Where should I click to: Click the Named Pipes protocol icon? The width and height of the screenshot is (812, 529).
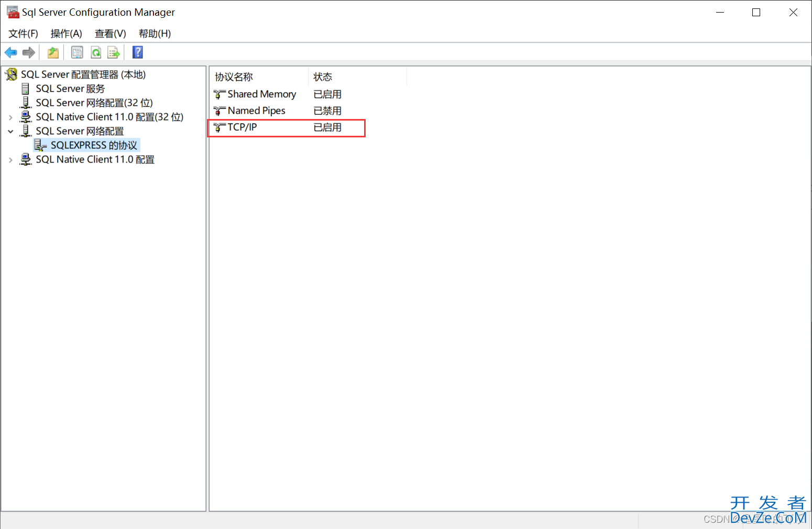tap(220, 111)
